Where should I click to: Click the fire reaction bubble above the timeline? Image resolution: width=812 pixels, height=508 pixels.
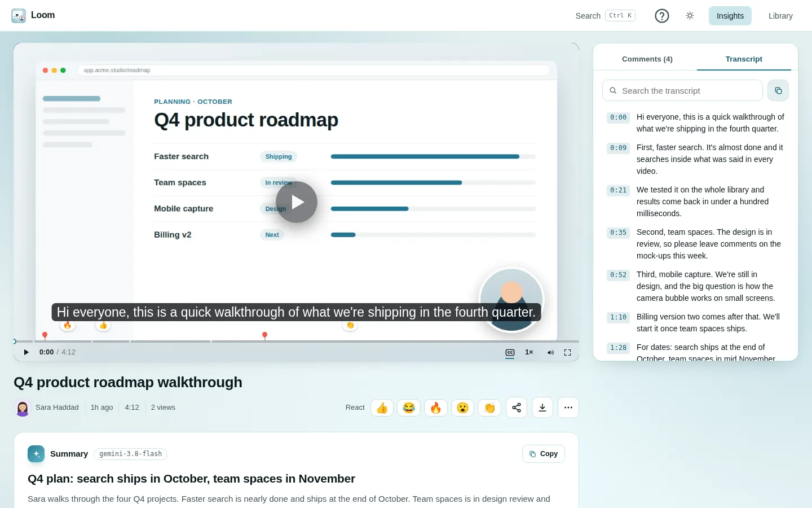(68, 325)
